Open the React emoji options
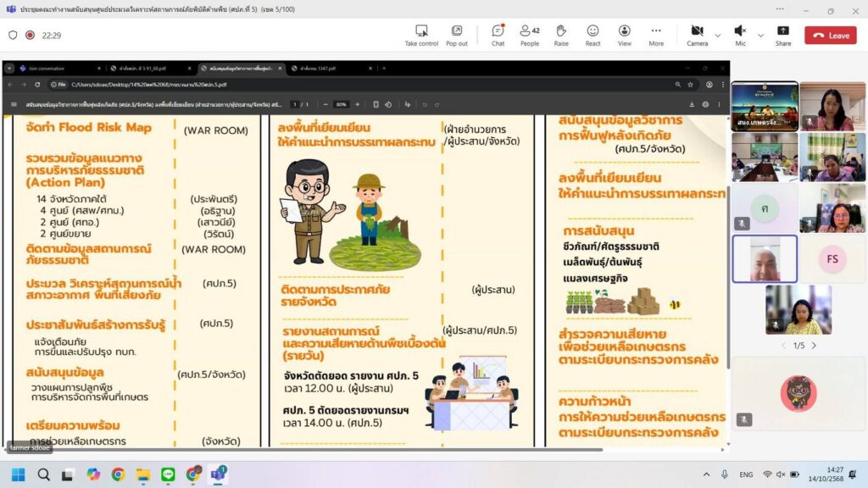Viewport: 868px width, 488px height. 593,35
